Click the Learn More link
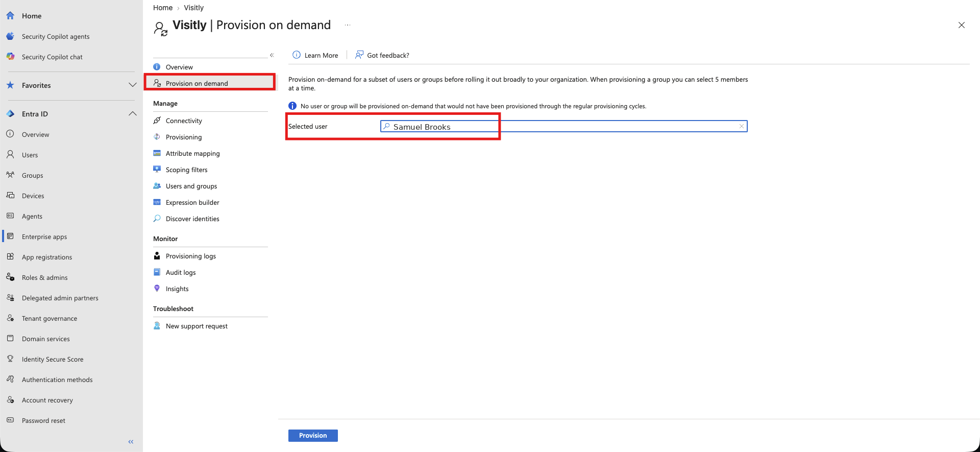The width and height of the screenshot is (980, 452). click(315, 55)
